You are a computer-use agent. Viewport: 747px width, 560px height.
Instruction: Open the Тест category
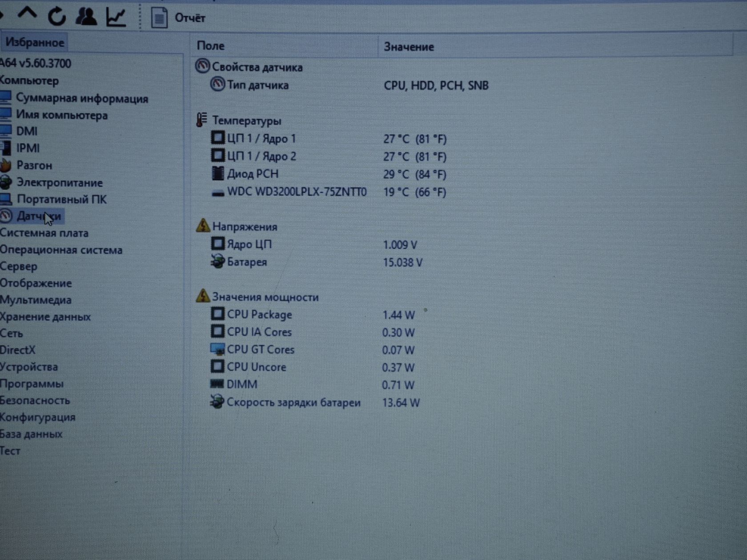[10, 451]
